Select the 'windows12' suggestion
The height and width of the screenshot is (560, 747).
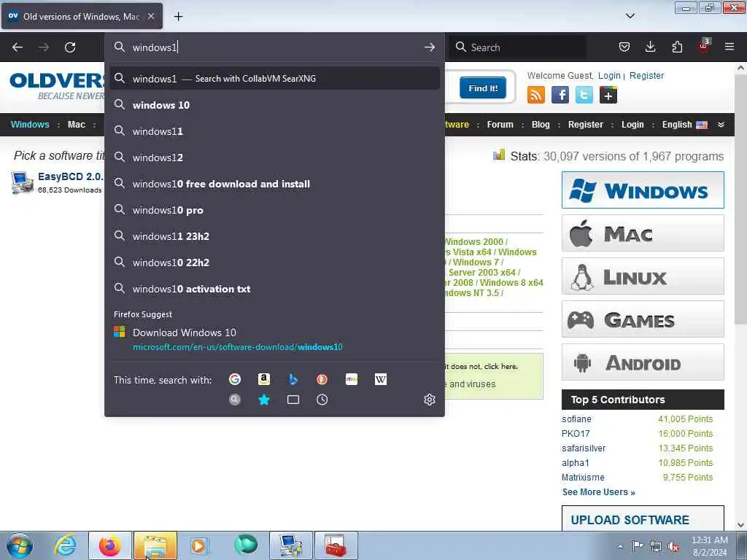(274, 157)
